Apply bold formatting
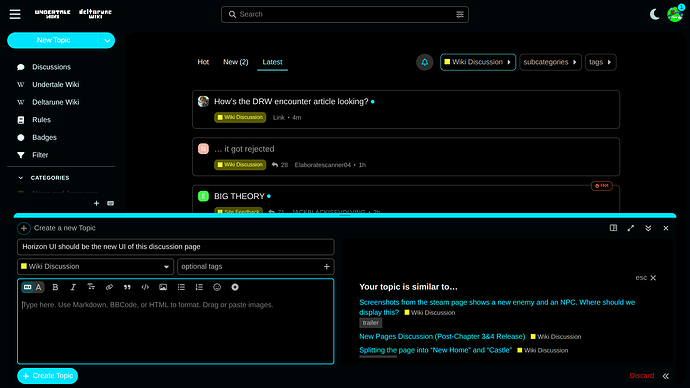This screenshot has height=388, width=690. tap(55, 287)
